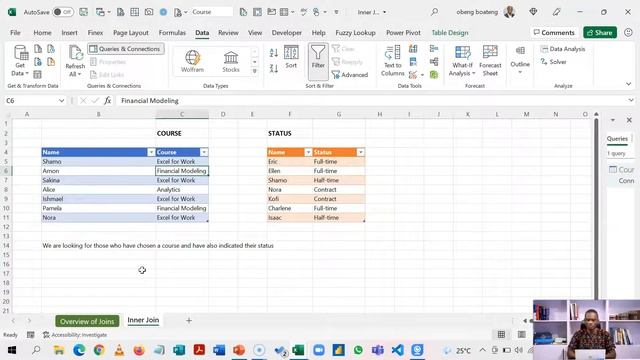Open the Status column filter dropdown
The width and height of the screenshot is (640, 360).
360,152
